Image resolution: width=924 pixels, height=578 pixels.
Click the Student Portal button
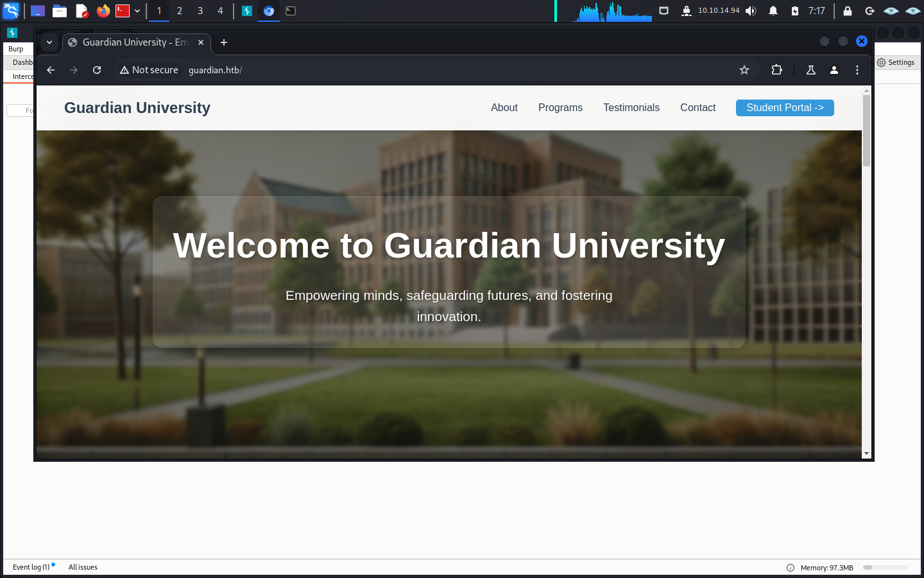[785, 108]
